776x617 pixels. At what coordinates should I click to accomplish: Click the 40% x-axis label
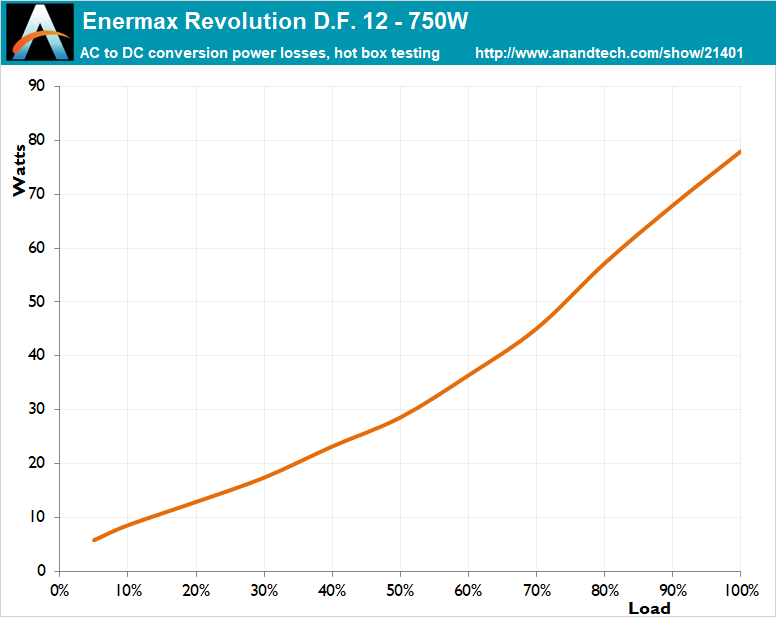click(x=332, y=590)
